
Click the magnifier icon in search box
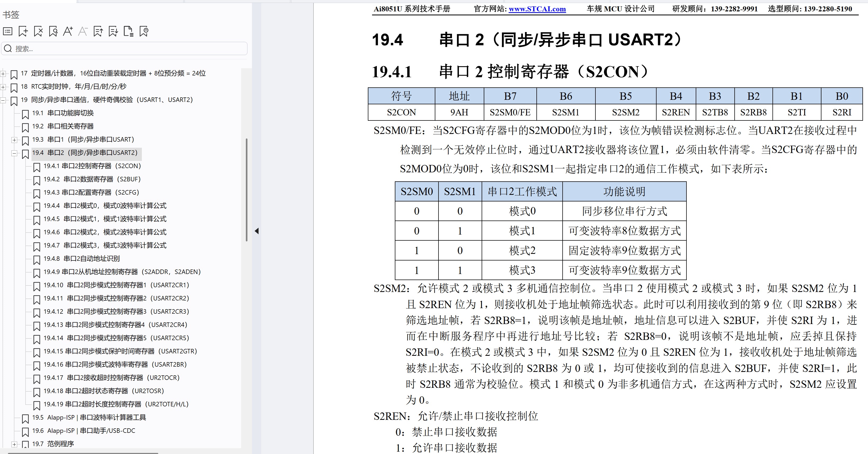point(8,48)
